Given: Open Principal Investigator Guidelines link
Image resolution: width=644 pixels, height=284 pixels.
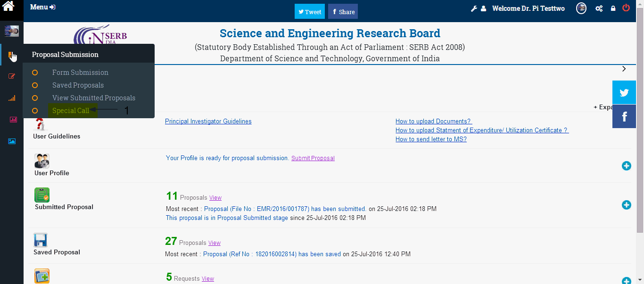Looking at the screenshot, I should click(208, 122).
